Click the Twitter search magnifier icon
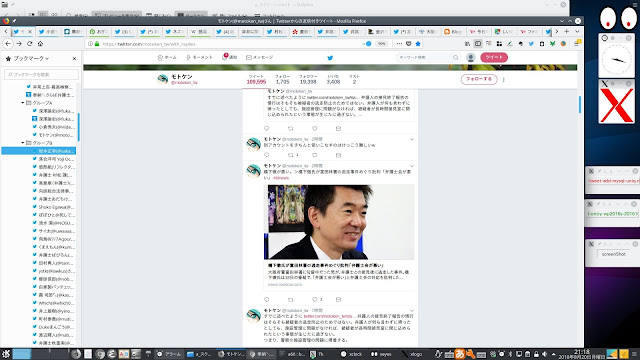The width and height of the screenshot is (640, 360). click(456, 58)
